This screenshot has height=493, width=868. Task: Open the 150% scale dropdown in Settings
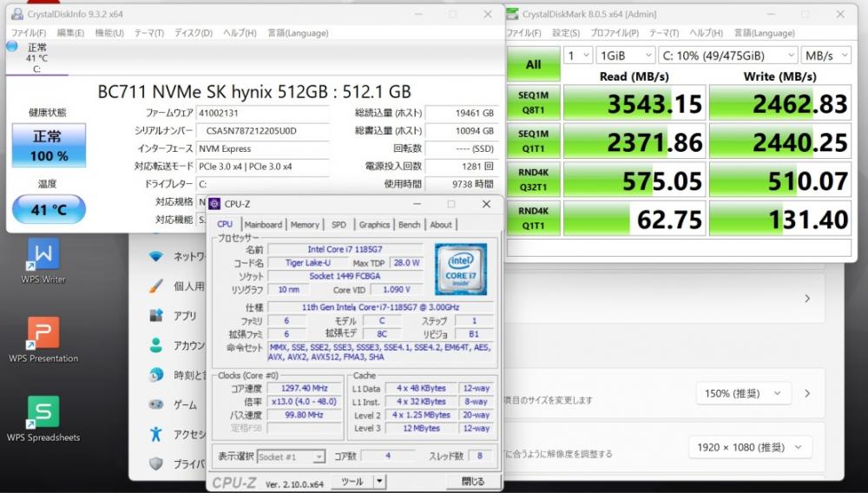point(743,393)
